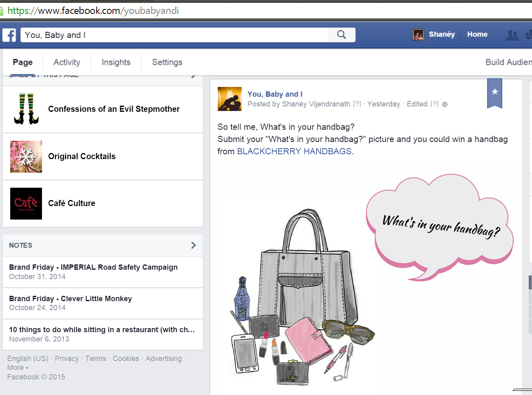532x395 pixels.
Task: Click the help marker after Edited
Action: pos(435,104)
